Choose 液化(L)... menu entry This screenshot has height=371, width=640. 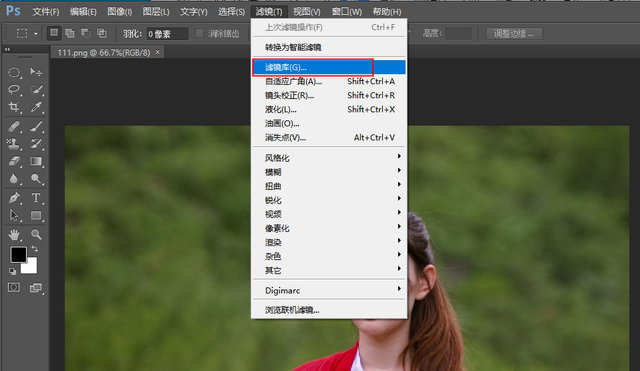click(x=329, y=109)
